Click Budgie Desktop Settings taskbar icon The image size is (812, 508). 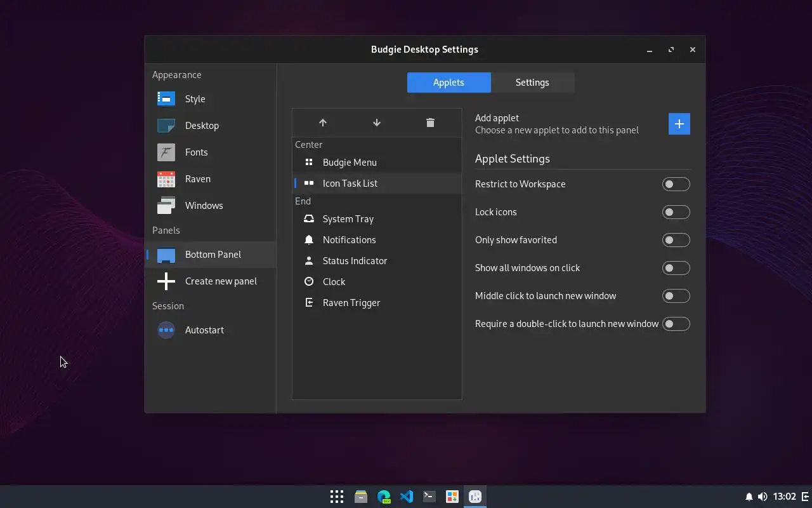pos(475,497)
